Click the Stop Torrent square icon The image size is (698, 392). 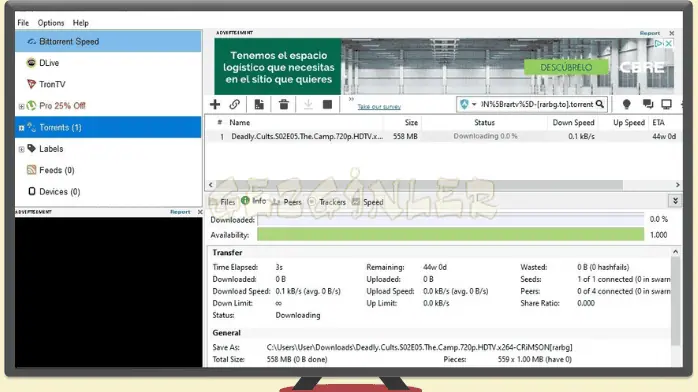coord(327,104)
